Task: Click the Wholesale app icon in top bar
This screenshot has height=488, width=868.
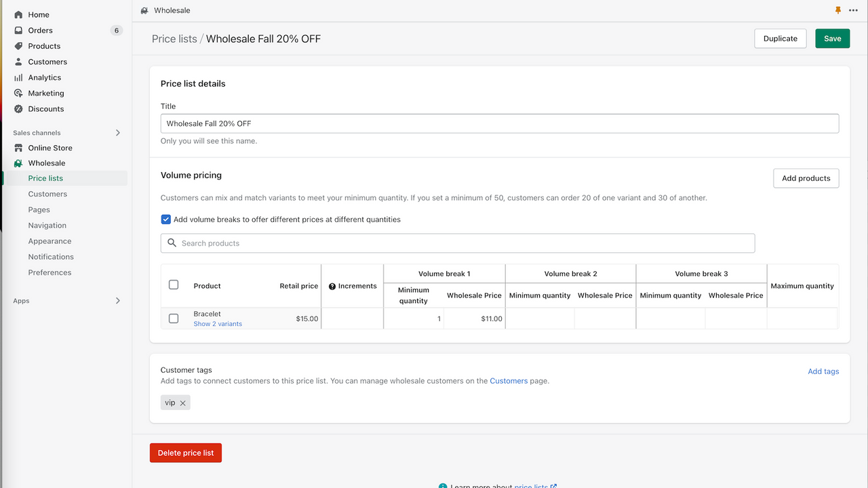Action: tap(144, 10)
